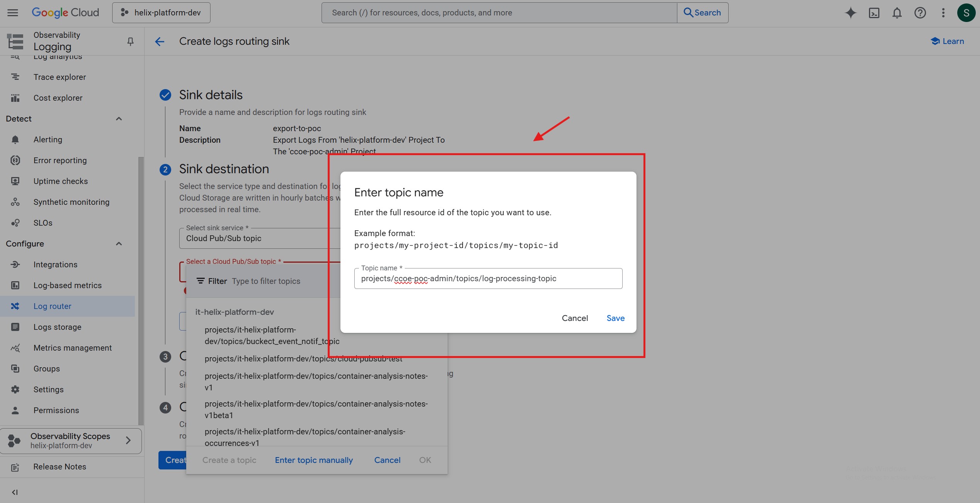Expand Observability Scopes panel
Image resolution: width=980 pixels, height=503 pixels.
[128, 440]
